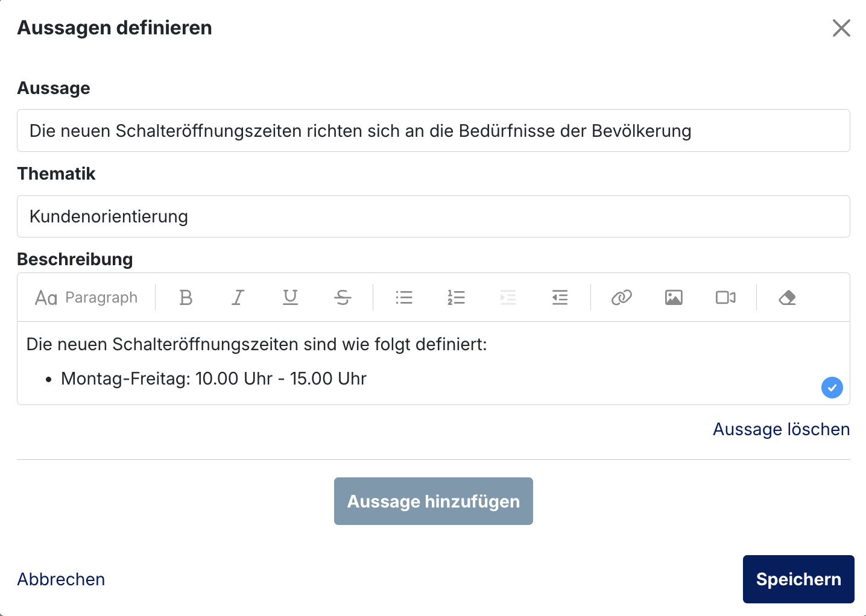Insert a bulleted list
The width and height of the screenshot is (866, 616).
click(x=404, y=298)
